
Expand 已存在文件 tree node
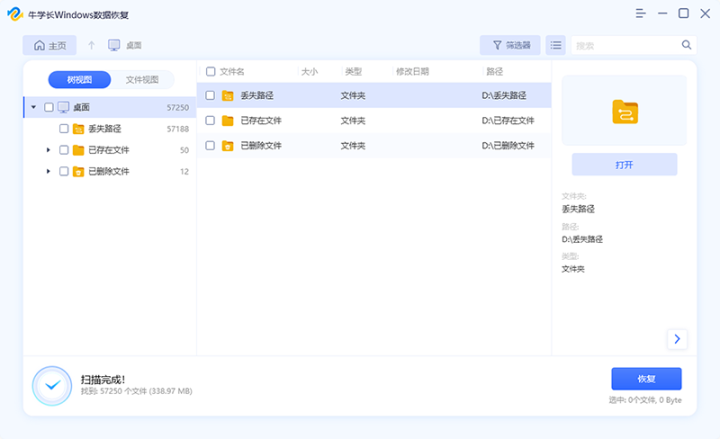click(x=48, y=150)
